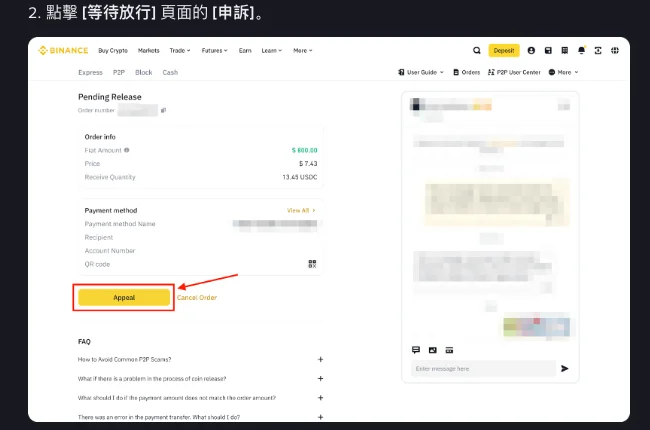
Task: Click the Enter message here field
Action: (483, 368)
